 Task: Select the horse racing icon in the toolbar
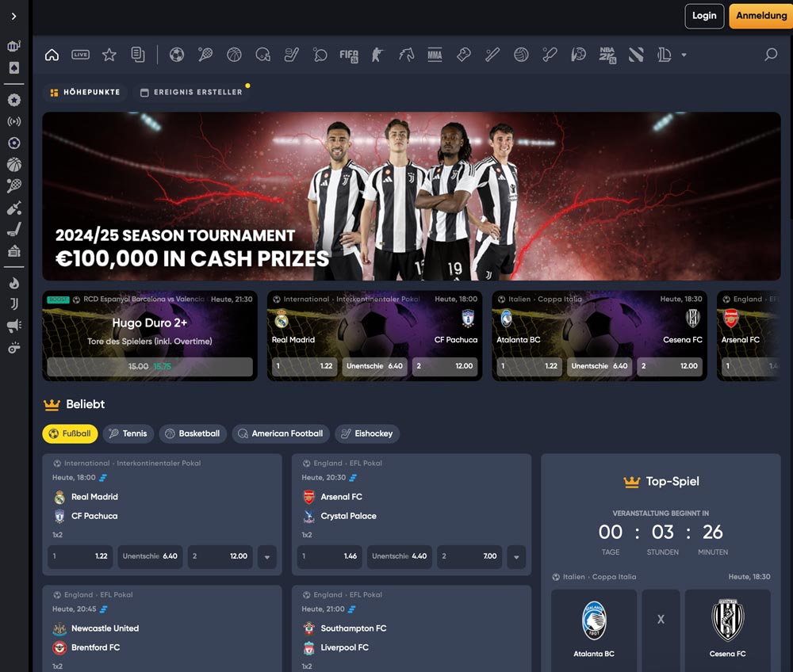(x=406, y=55)
